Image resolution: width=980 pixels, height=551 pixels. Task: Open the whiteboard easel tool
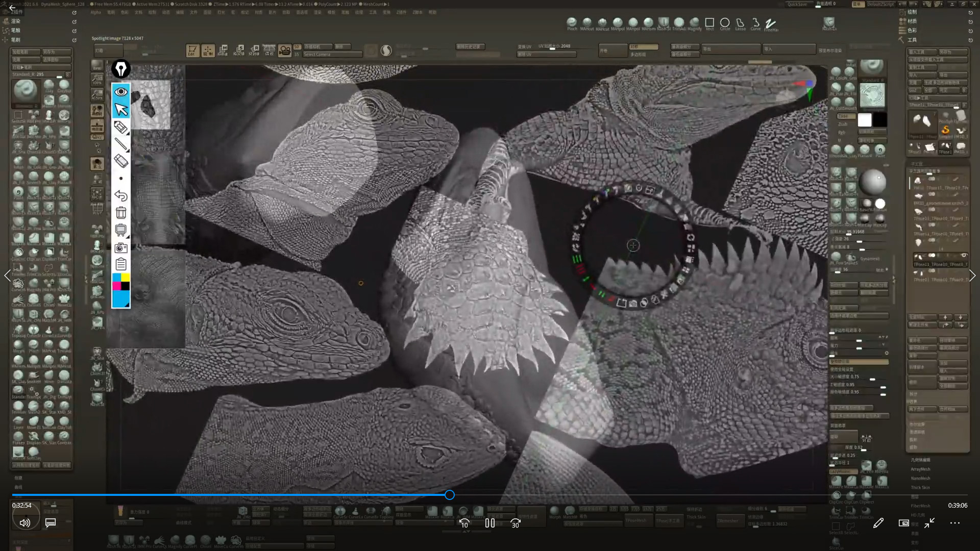(x=121, y=230)
